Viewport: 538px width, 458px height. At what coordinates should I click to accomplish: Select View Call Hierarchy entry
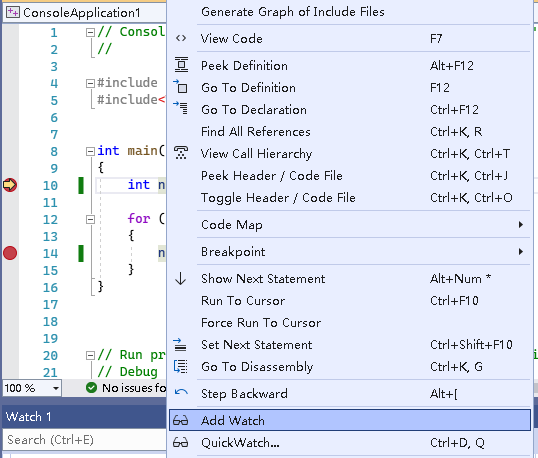350,153
